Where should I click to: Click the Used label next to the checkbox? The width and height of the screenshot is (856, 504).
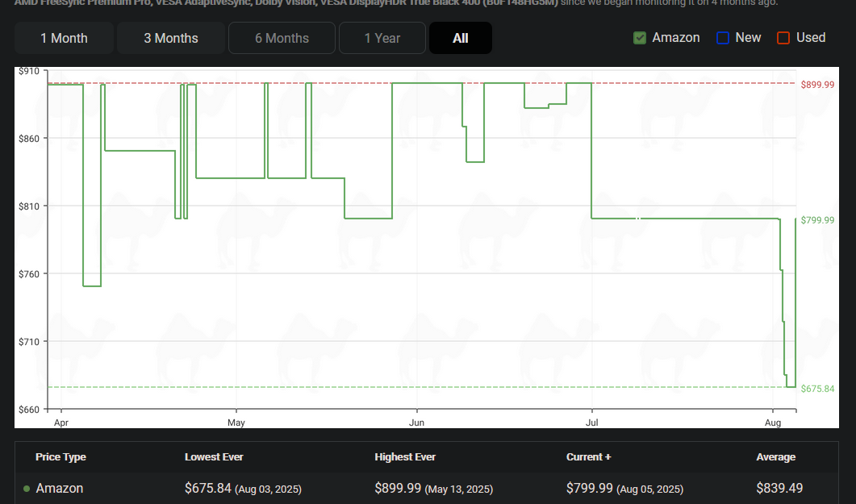coord(811,38)
